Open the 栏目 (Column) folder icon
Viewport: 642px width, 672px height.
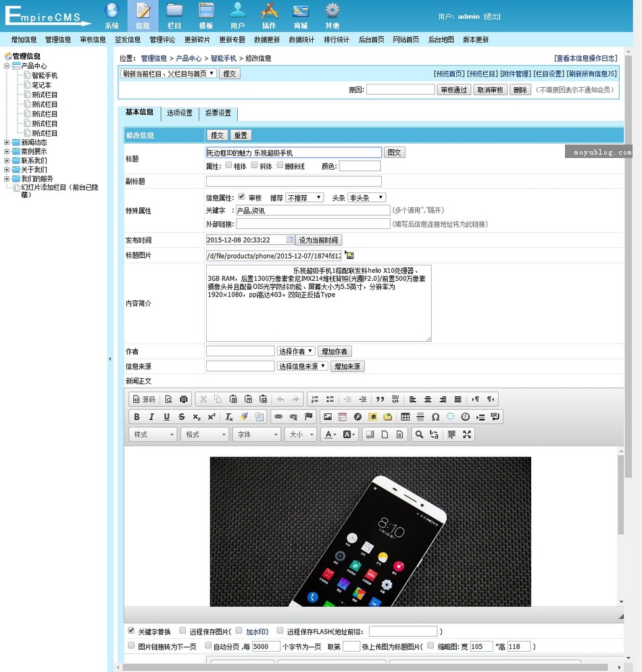[174, 16]
